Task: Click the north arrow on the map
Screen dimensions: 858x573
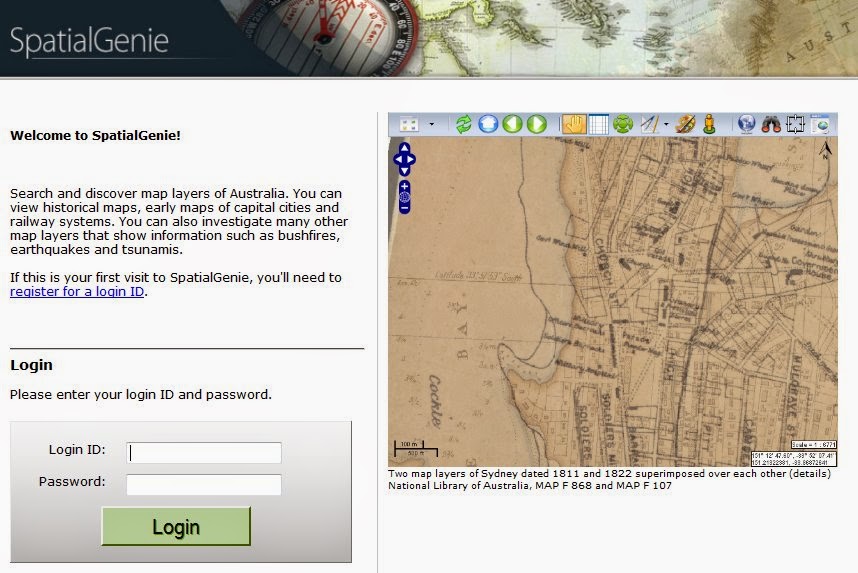Action: (825, 149)
